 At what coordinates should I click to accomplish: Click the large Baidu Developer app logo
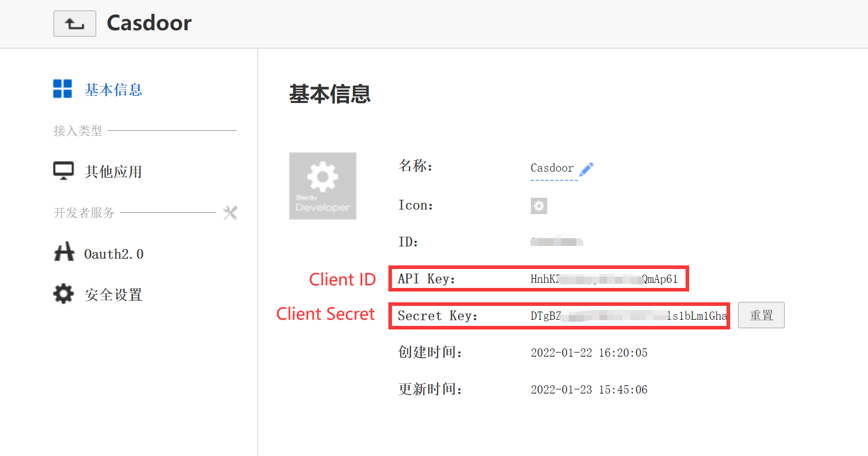coord(323,186)
